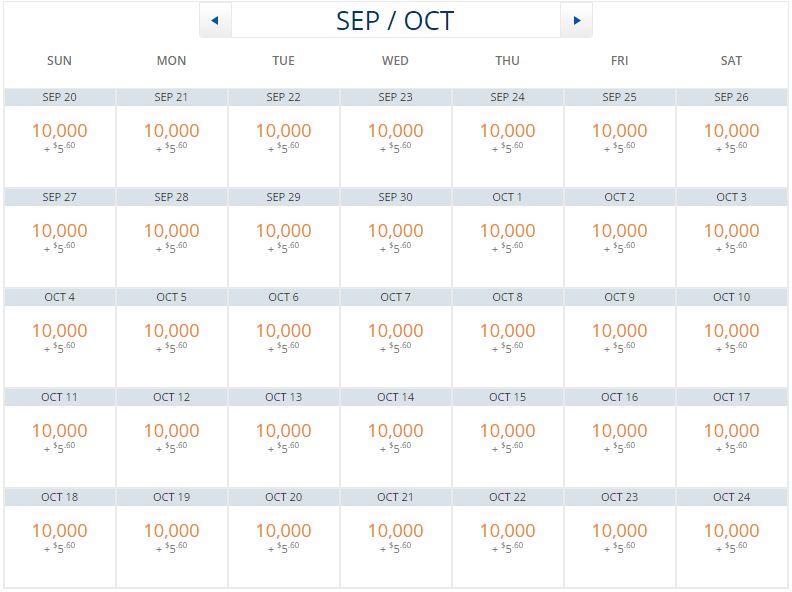Advance calendar with right arrow
Viewport: 792px width, 592px height.
[x=577, y=20]
